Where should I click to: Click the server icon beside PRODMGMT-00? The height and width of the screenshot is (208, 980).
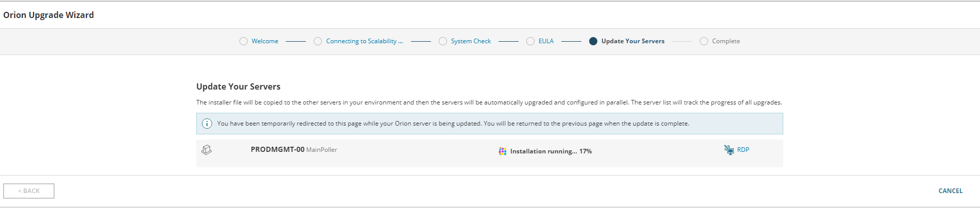(x=207, y=150)
